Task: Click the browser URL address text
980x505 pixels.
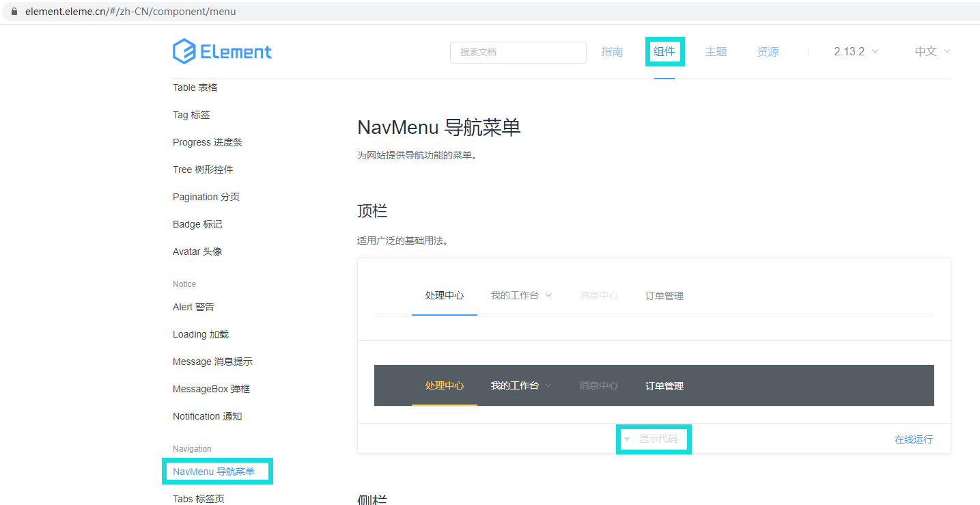Action: tap(130, 12)
